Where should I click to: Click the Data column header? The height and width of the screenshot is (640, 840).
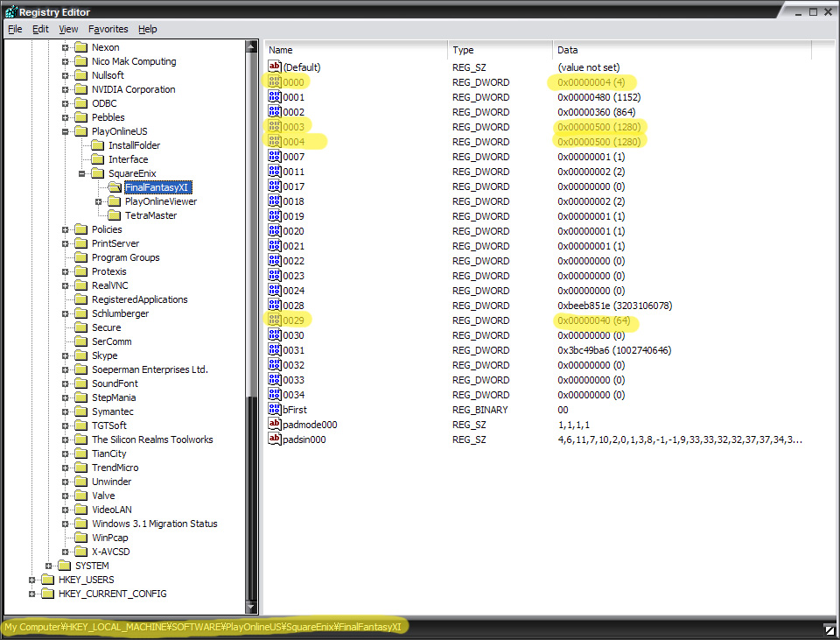click(x=682, y=50)
